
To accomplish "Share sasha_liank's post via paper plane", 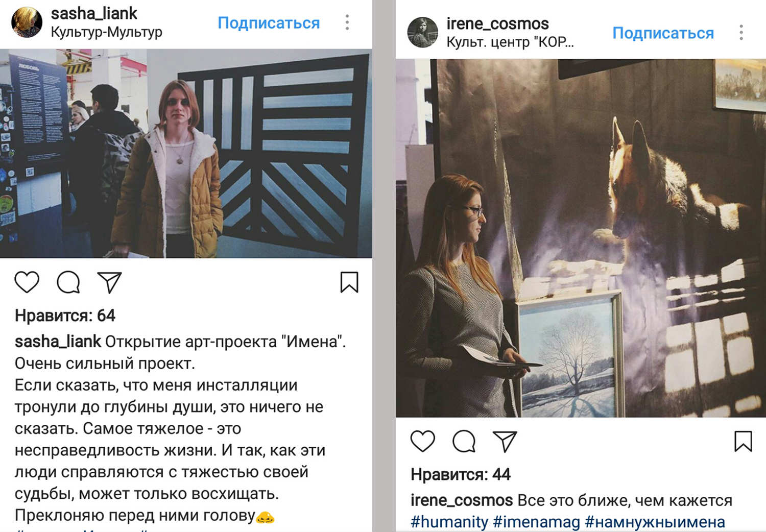I will coord(109,282).
